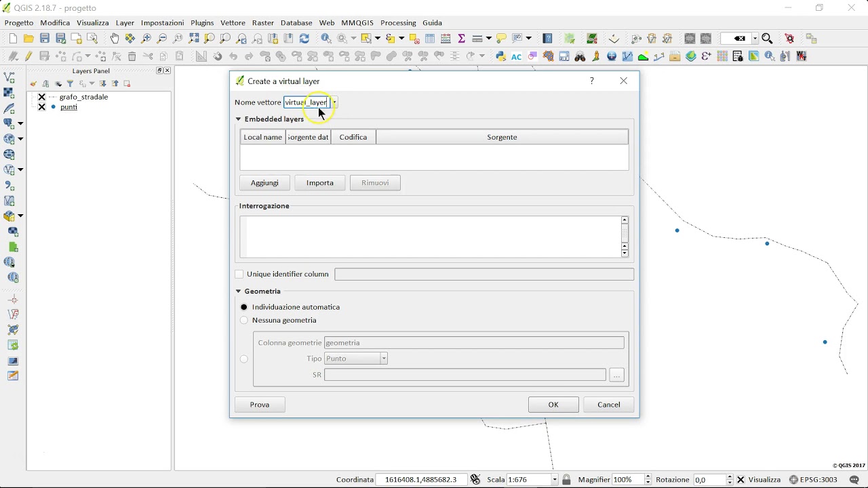Viewport: 868px width, 488px height.
Task: Open the Vettore menu
Action: click(x=233, y=23)
